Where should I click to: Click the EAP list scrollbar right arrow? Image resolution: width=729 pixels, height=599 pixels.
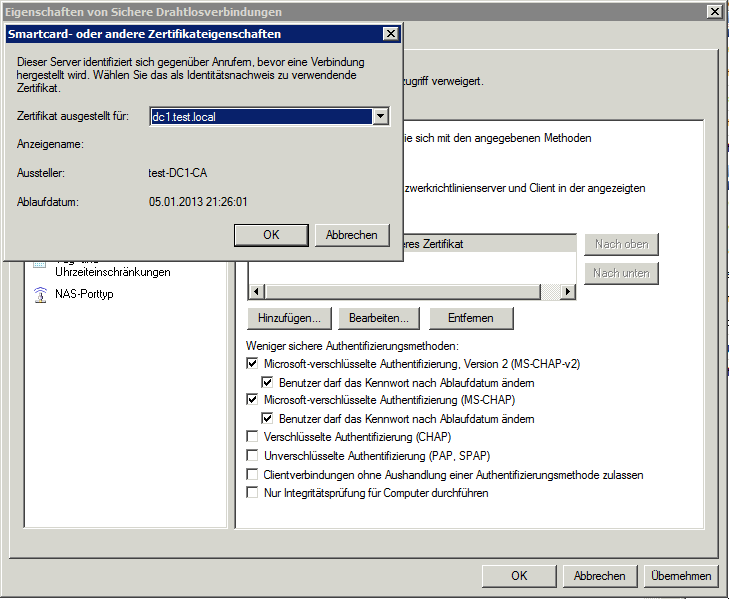coord(568,291)
